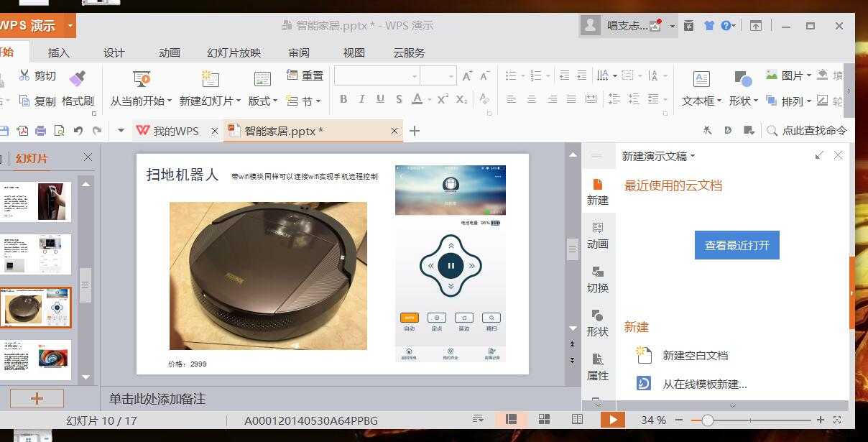
Task: Click the add slide plus button below thumbnails
Action: (37, 398)
